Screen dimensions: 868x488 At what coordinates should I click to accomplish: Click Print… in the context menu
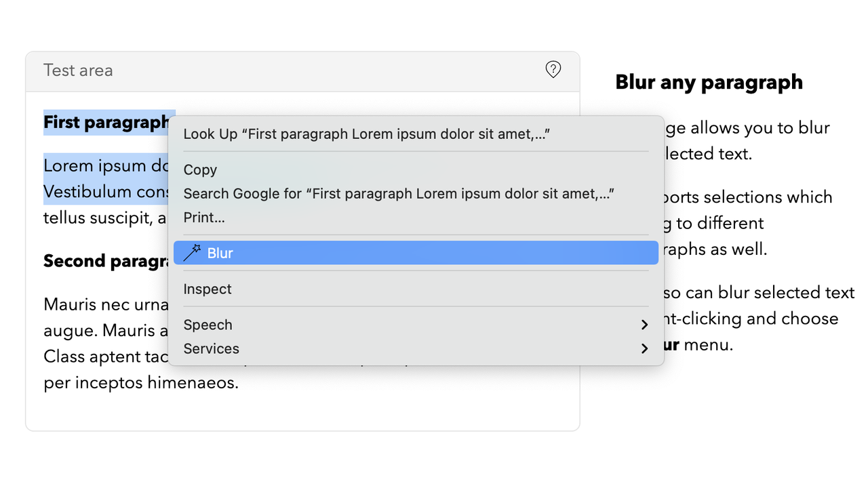tap(204, 218)
